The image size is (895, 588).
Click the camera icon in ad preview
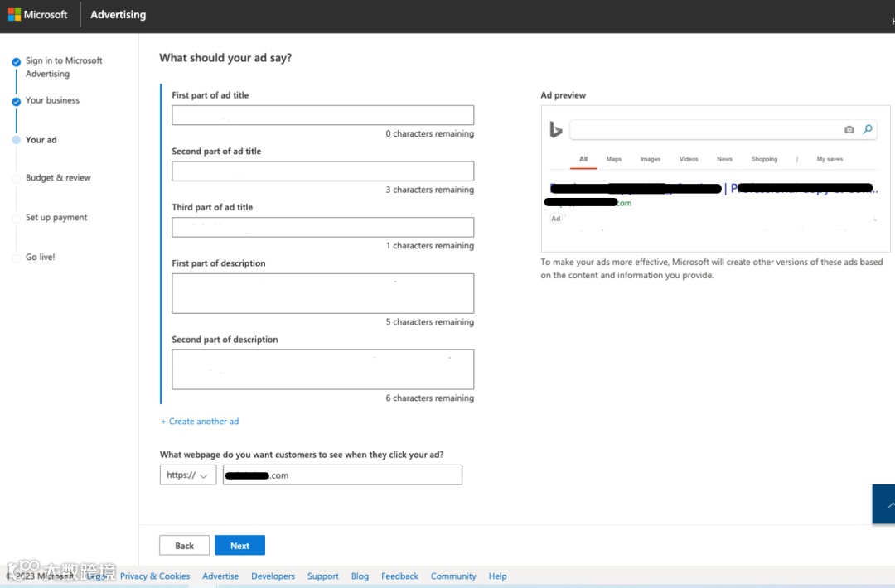coord(849,130)
